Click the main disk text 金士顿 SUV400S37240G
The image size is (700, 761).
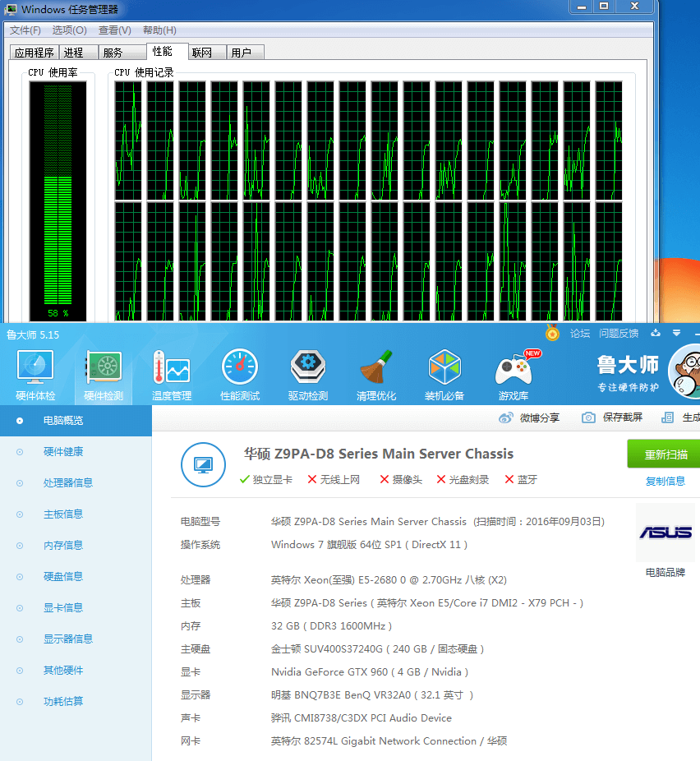[x=377, y=649]
